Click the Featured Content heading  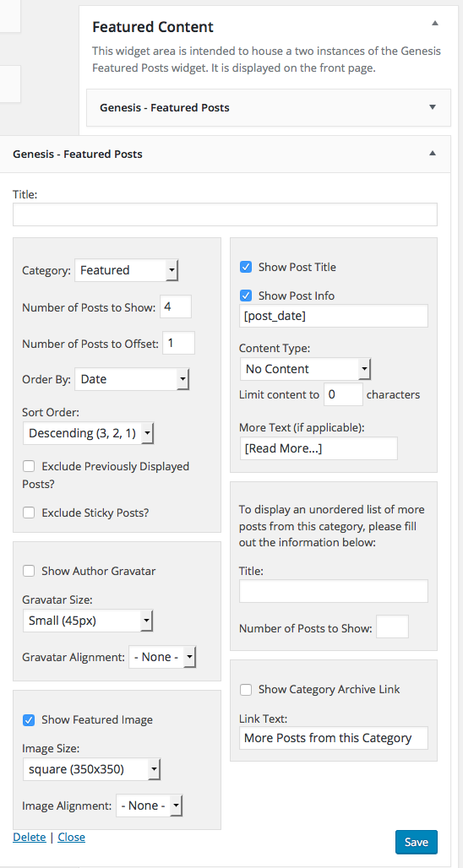[153, 26]
